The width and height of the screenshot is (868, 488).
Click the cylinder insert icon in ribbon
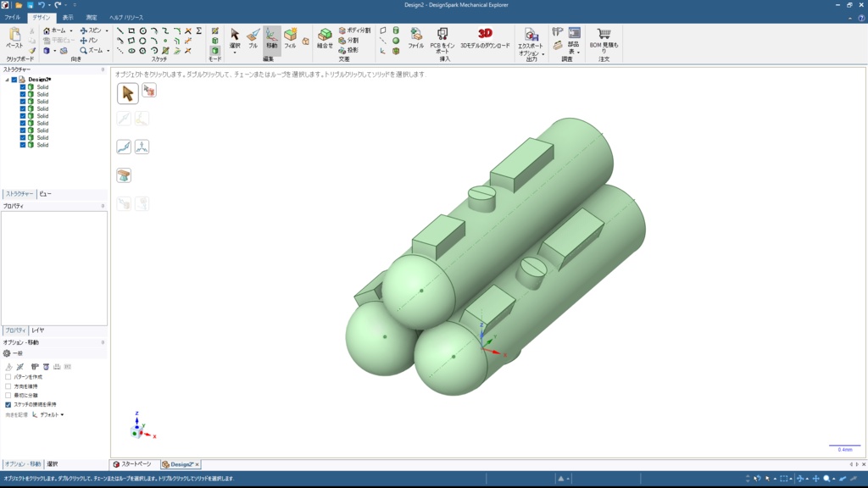click(396, 30)
